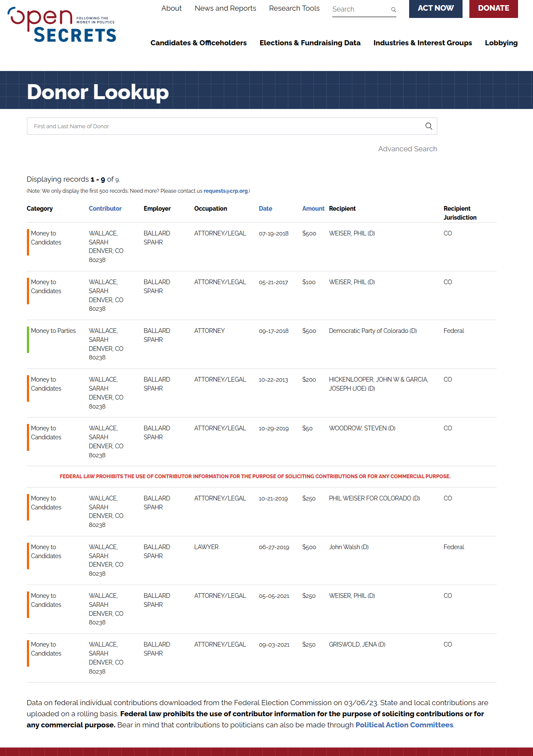
Task: Select date 05-05-2021
Action: coord(274,596)
